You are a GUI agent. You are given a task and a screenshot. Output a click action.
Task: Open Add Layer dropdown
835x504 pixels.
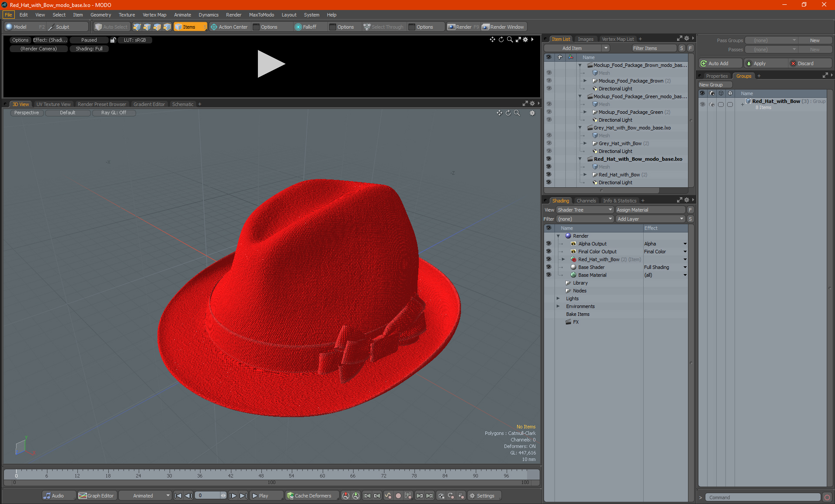click(x=650, y=219)
